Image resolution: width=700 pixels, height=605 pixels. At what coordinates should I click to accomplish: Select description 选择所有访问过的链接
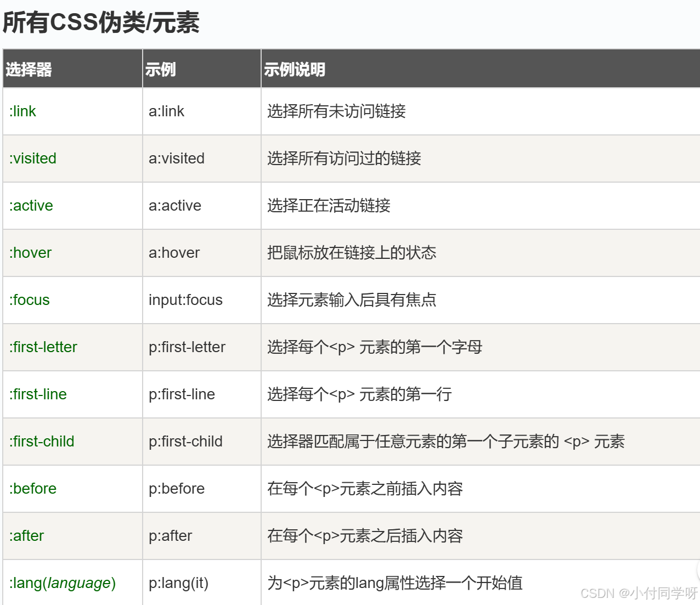pos(344,159)
